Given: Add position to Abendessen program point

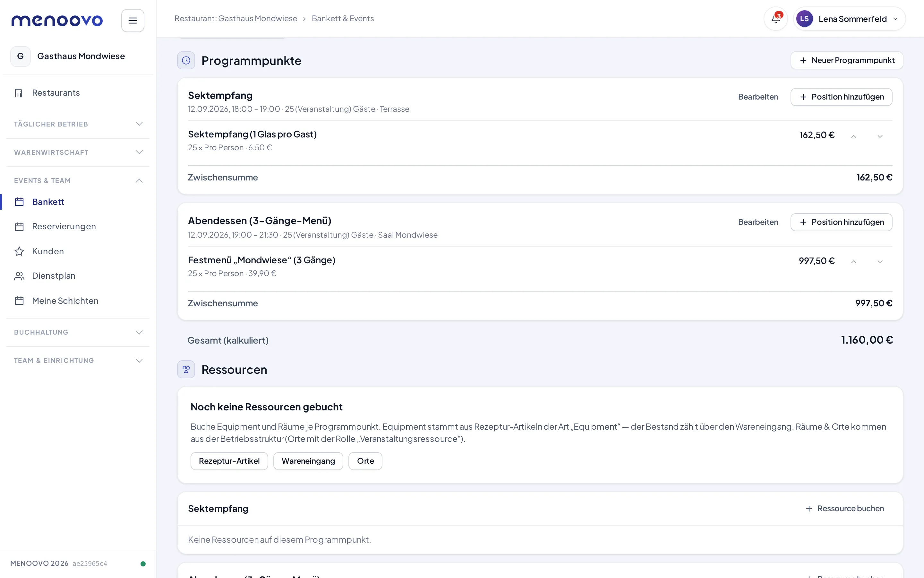Looking at the screenshot, I should click(x=841, y=222).
